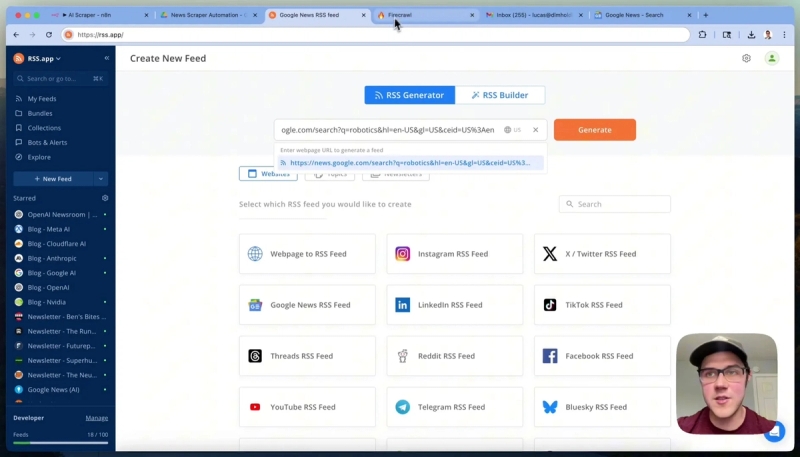
Task: Go to Collections in the sidebar
Action: pyautogui.click(x=44, y=128)
